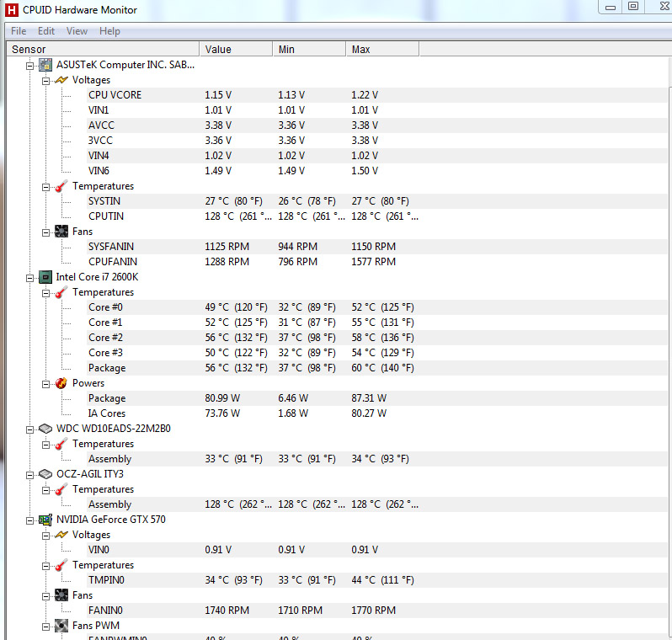
Task: Click the 1288 RPM CPUFANIN value
Action: pos(227,262)
